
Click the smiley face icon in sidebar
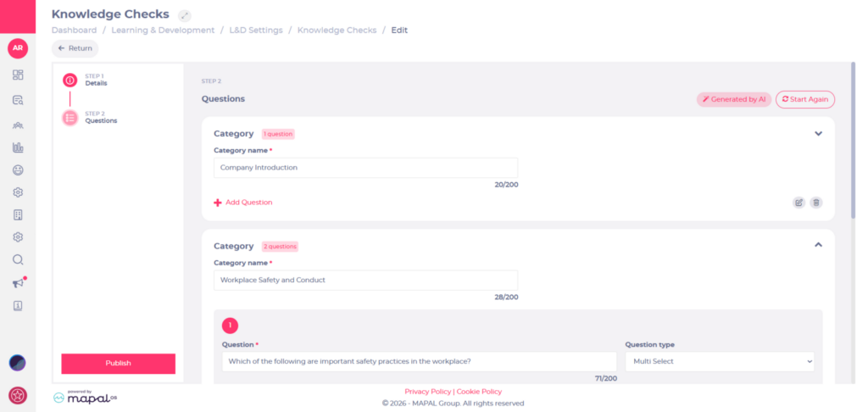pos(18,170)
